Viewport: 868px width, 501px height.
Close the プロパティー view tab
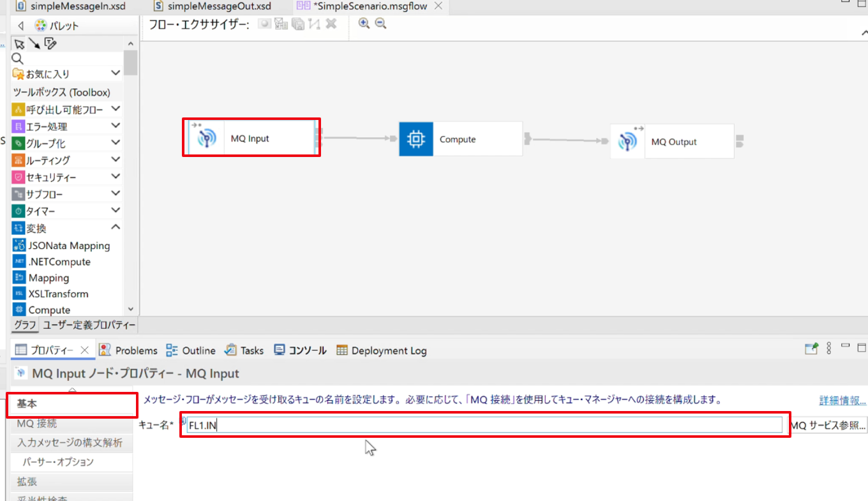coord(84,350)
